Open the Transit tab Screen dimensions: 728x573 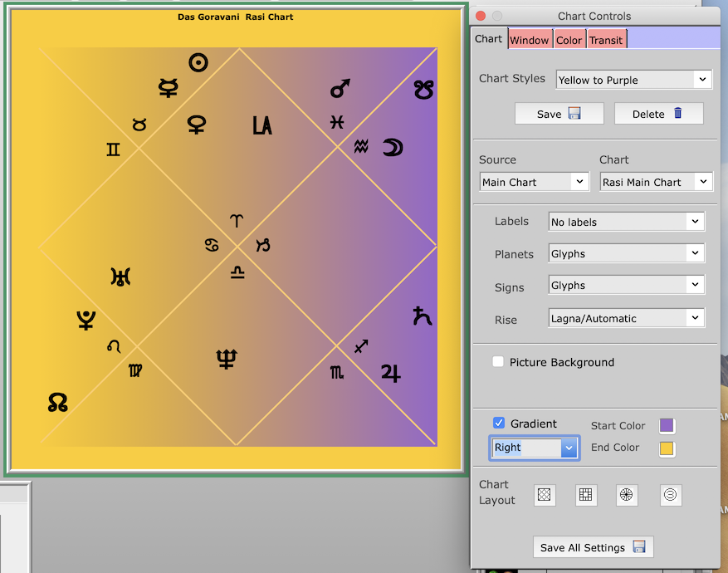[x=606, y=40]
